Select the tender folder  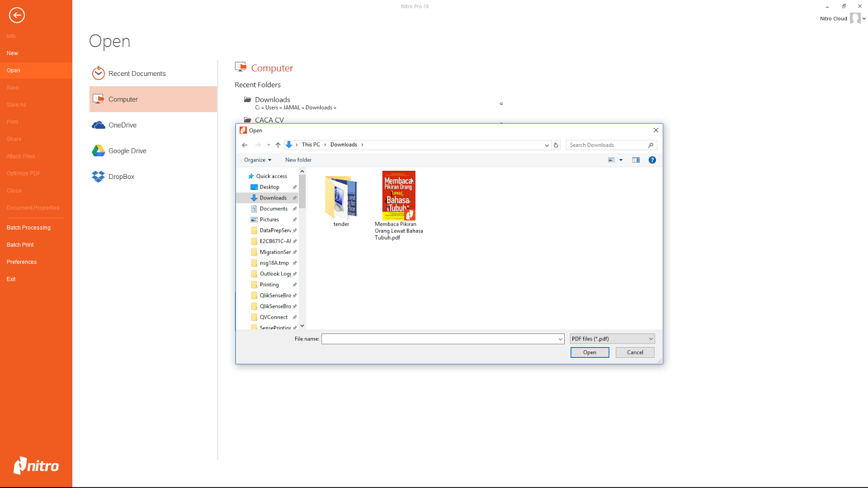pyautogui.click(x=341, y=201)
